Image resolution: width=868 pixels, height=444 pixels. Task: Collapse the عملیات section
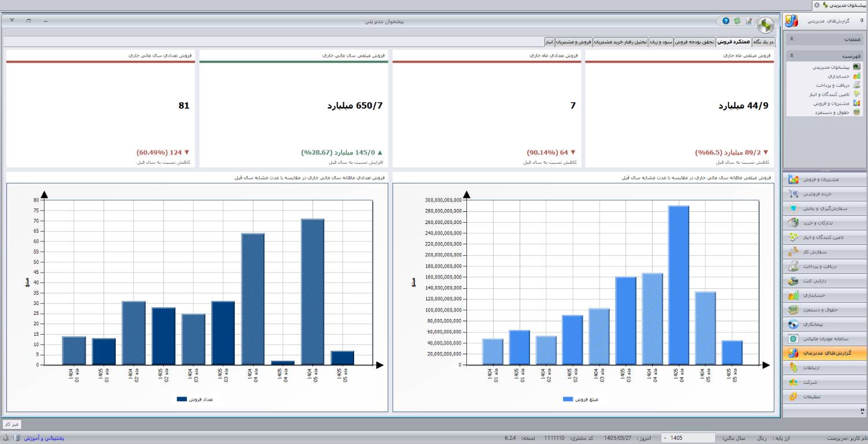pyautogui.click(x=792, y=39)
